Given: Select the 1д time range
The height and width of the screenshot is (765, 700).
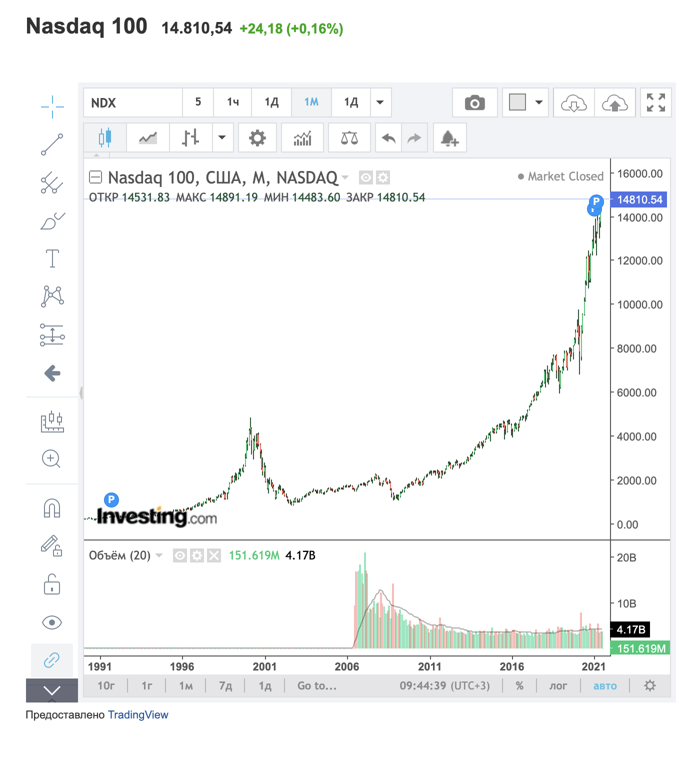Looking at the screenshot, I should 264,685.
